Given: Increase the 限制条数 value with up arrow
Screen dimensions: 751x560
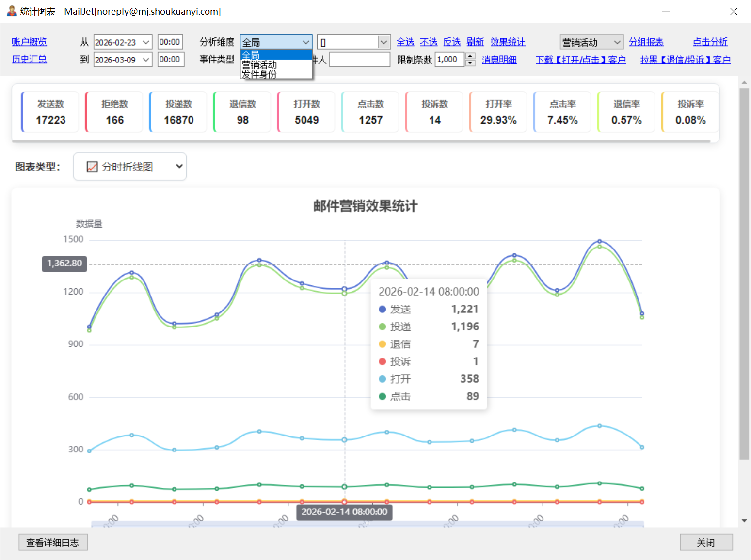Looking at the screenshot, I should [470, 56].
